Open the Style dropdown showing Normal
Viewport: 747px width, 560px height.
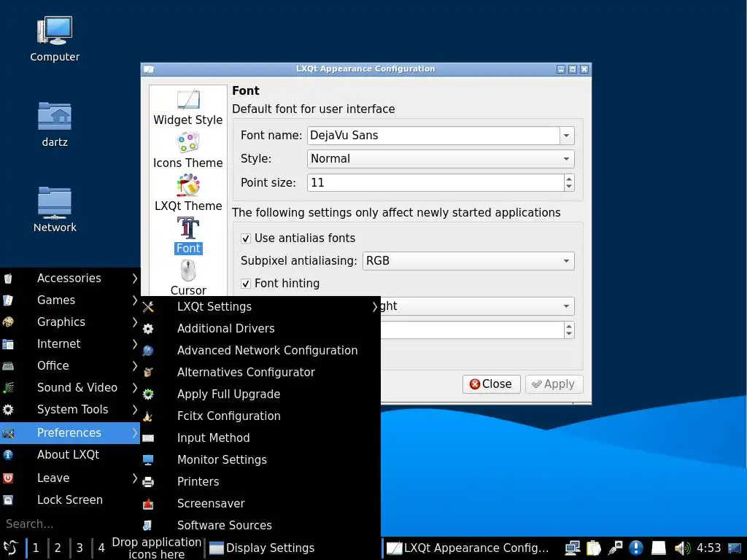click(x=441, y=159)
